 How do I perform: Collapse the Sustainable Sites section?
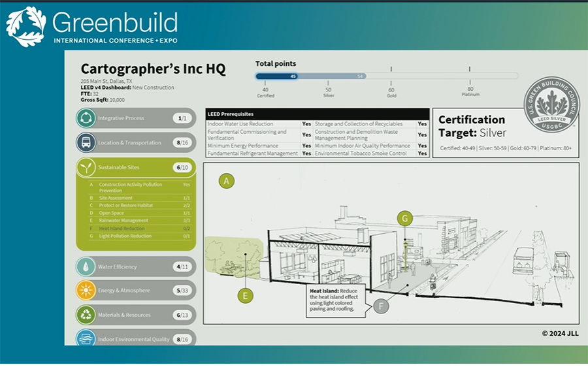(x=136, y=167)
